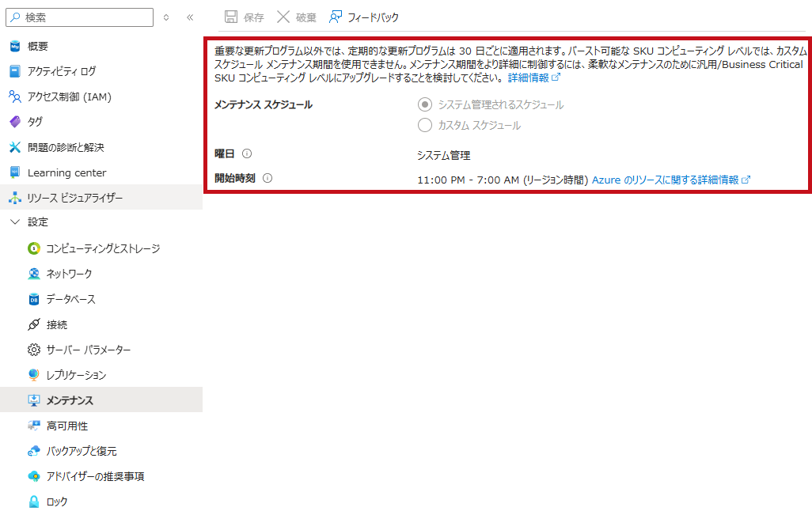Click the 概要 overview icon
Screen dimensions: 812x515
pyautogui.click(x=15, y=46)
